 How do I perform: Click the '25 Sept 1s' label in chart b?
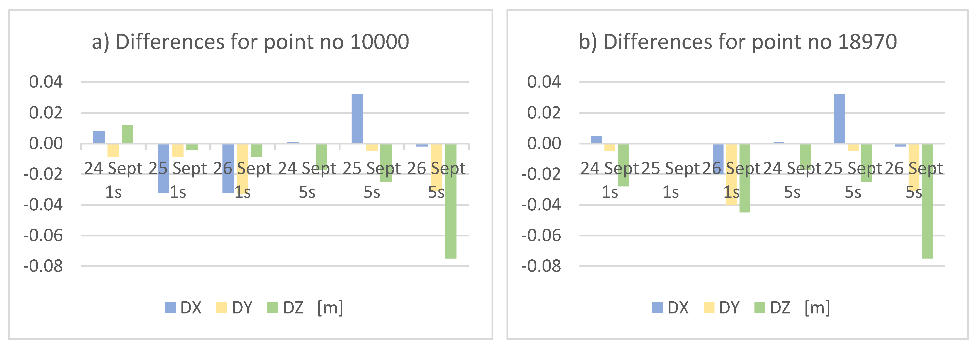(671, 180)
